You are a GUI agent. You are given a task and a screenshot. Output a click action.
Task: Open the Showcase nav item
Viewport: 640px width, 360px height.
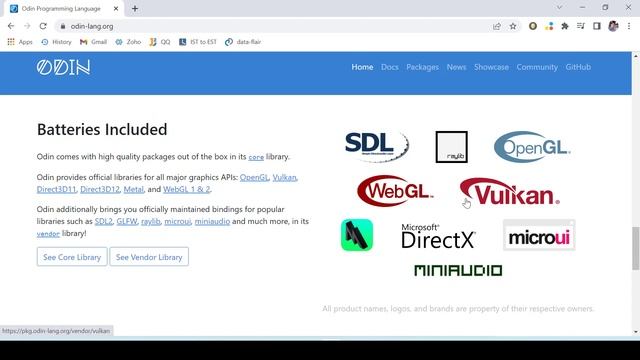(x=491, y=67)
